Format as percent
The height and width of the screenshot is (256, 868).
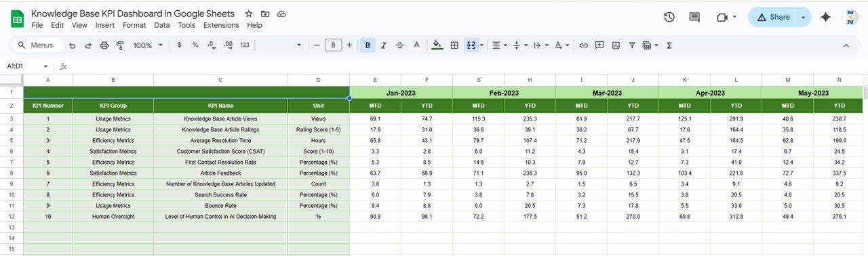[x=195, y=45]
